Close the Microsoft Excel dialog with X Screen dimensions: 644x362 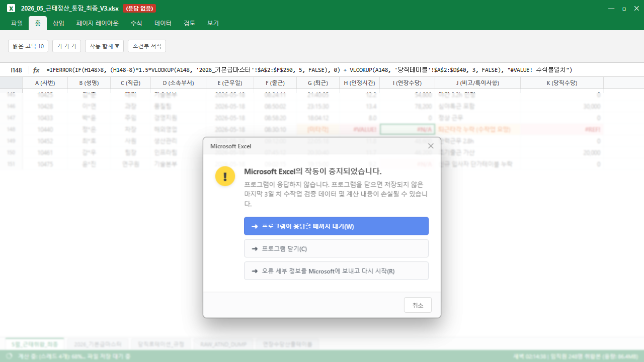pyautogui.click(x=431, y=146)
